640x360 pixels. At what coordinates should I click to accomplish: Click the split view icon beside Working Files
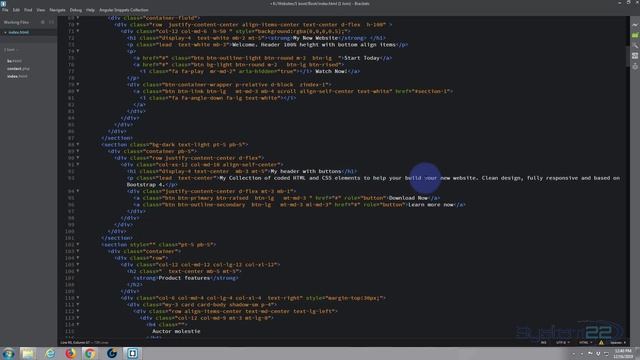click(51, 22)
